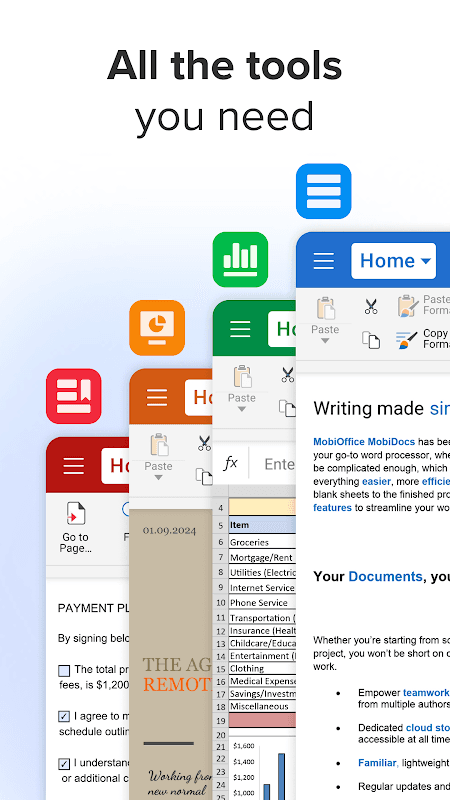Uncheck the 'I understand' checkbox in PDF

64,764
